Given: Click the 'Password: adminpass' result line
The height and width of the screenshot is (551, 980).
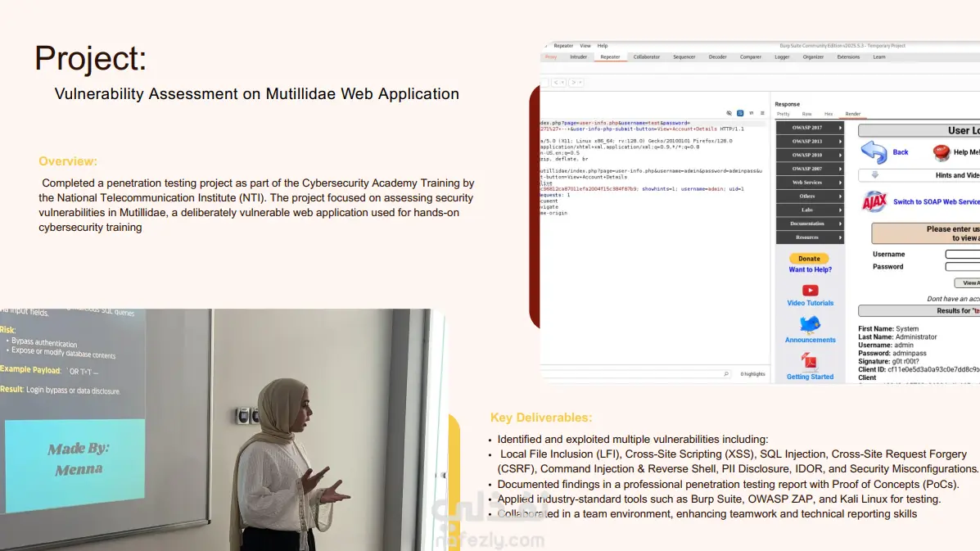Looking at the screenshot, I should pos(892,353).
